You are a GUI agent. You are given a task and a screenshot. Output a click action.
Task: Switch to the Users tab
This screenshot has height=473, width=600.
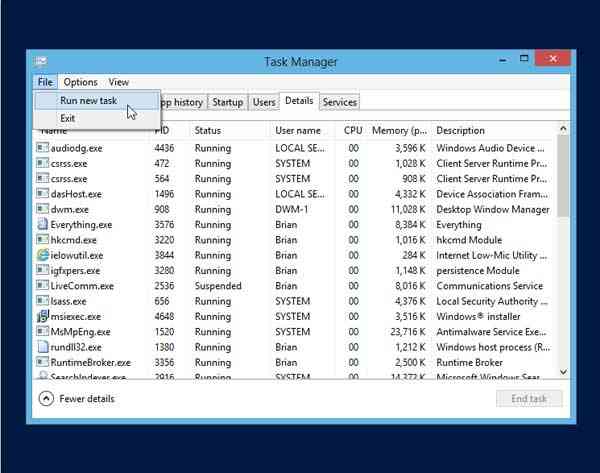pyautogui.click(x=264, y=102)
